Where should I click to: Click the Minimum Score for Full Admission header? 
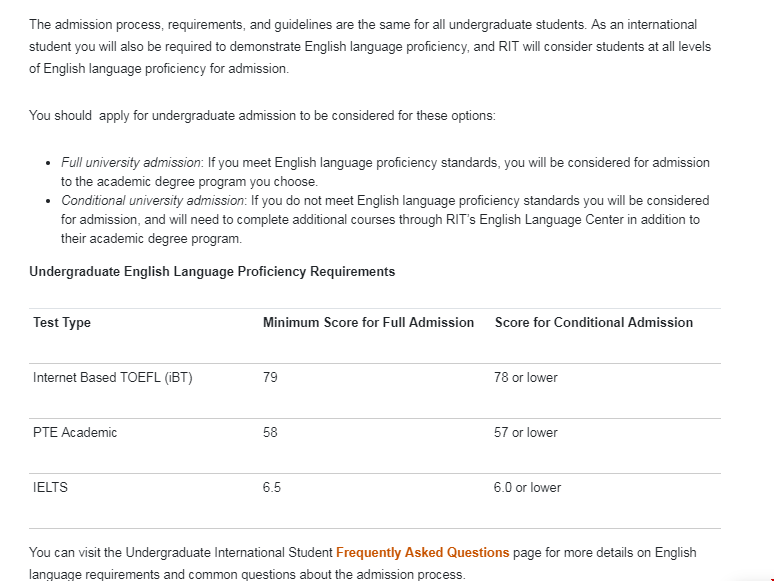368,322
